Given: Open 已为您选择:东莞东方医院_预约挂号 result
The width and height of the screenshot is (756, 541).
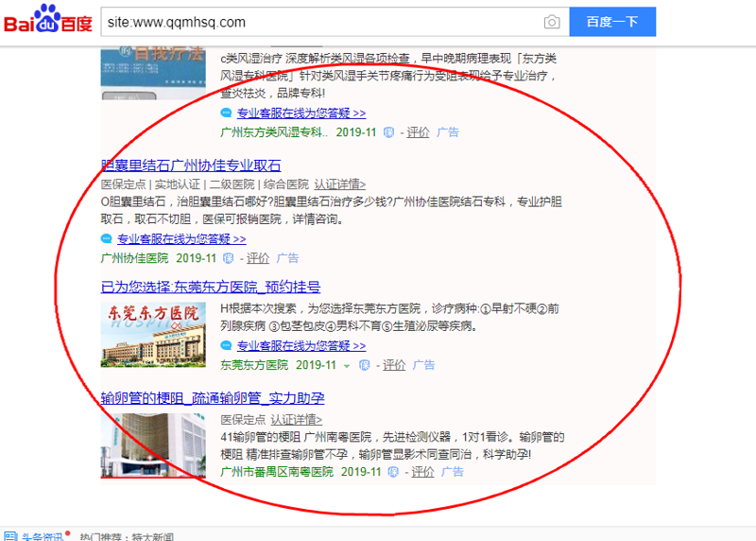Looking at the screenshot, I should tap(211, 288).
